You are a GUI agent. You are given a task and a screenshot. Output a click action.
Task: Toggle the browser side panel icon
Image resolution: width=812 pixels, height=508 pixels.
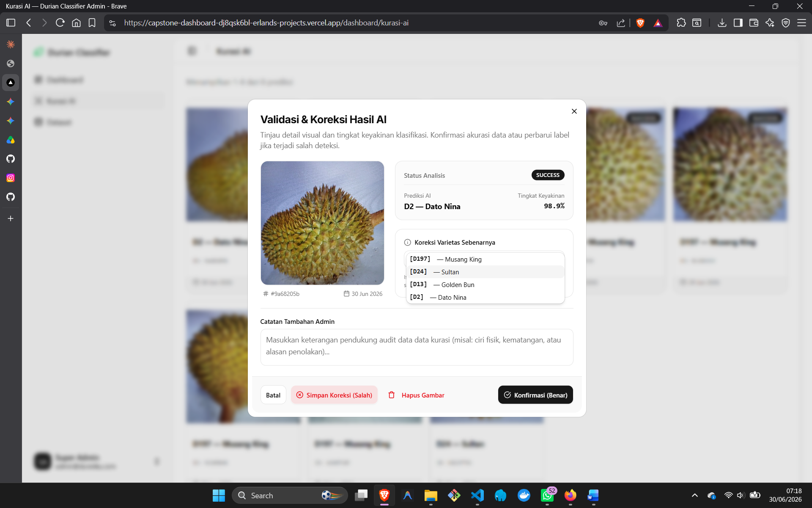tap(738, 23)
